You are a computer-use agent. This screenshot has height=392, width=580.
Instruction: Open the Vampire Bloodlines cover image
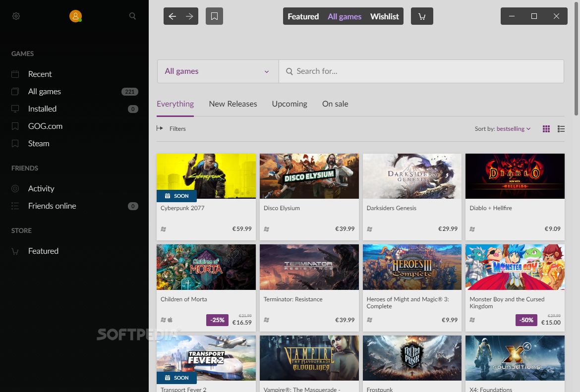309,358
